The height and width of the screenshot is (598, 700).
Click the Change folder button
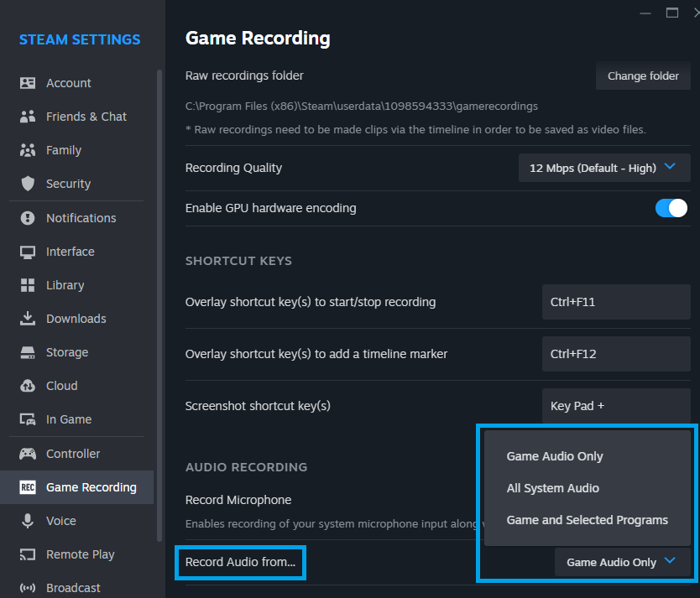pos(643,75)
